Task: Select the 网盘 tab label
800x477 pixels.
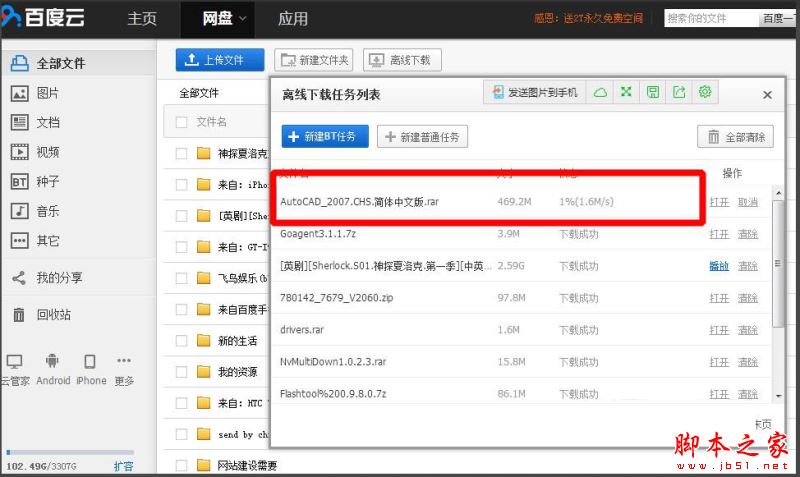Action: (x=217, y=18)
